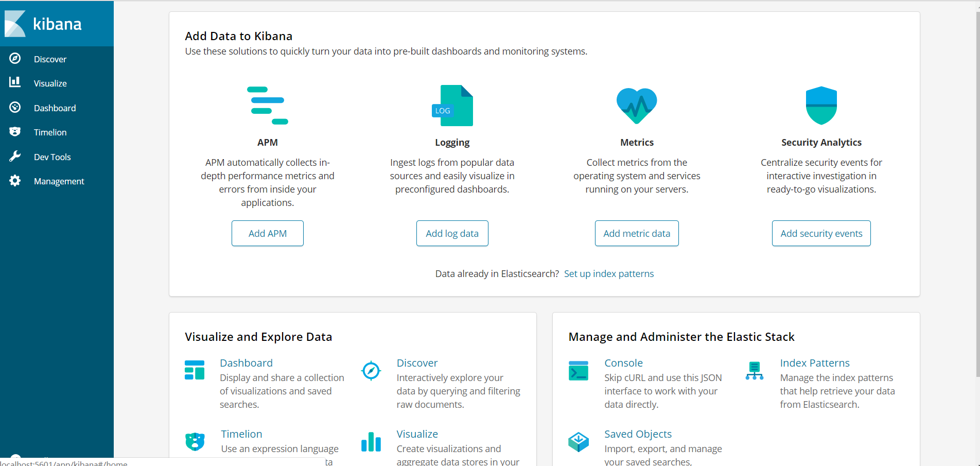
Task: Select Timelion in the sidebar menu
Action: (50, 132)
